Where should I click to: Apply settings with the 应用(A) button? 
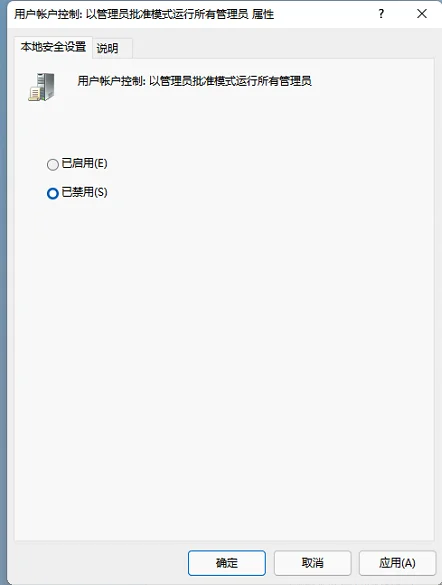[397, 563]
